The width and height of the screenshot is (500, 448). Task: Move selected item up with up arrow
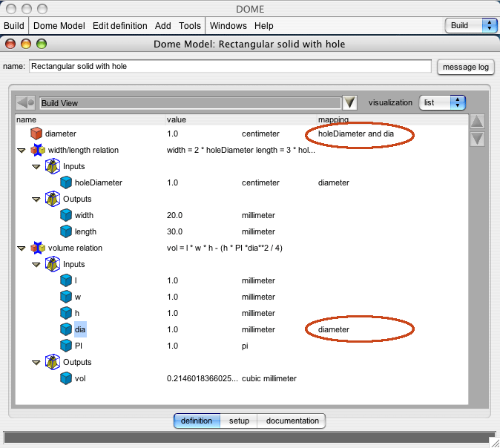(x=477, y=122)
